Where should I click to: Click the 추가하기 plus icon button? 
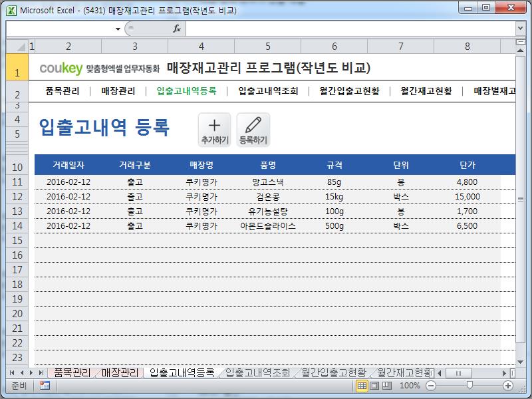tap(214, 130)
